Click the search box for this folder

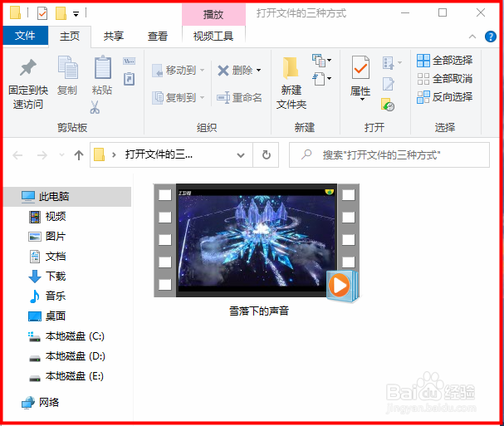point(389,155)
